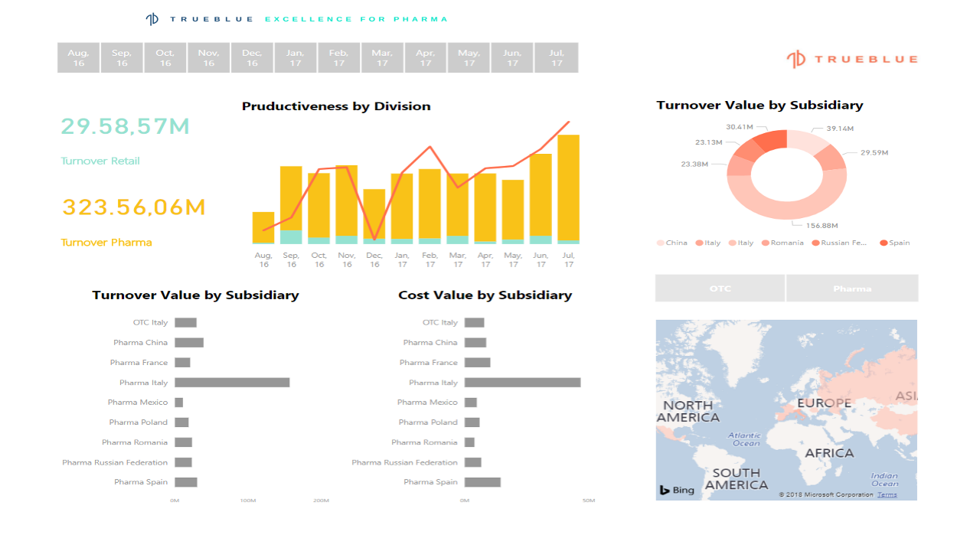Click the Turnover Retail card value
Screen dimensions: 980x551
click(x=126, y=126)
